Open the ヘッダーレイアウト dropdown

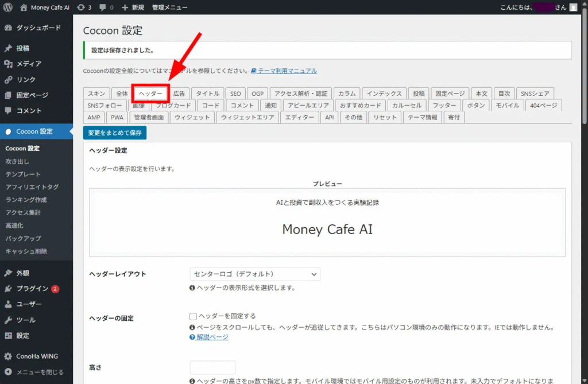coord(255,274)
